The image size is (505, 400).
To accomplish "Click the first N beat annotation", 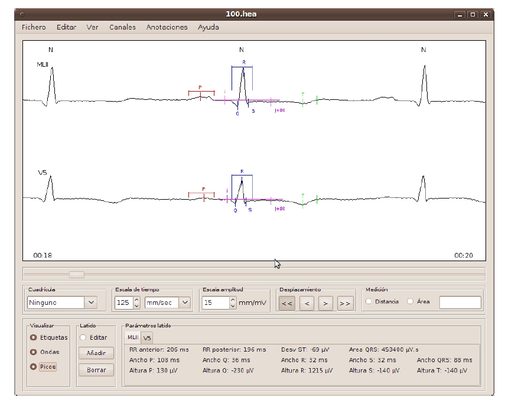I will (51, 50).
